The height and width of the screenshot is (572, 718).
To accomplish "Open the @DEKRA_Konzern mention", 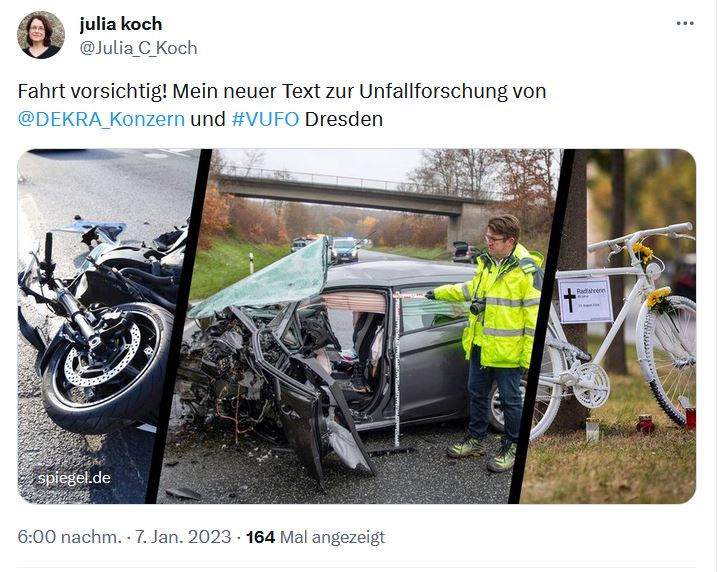I will pos(101,119).
